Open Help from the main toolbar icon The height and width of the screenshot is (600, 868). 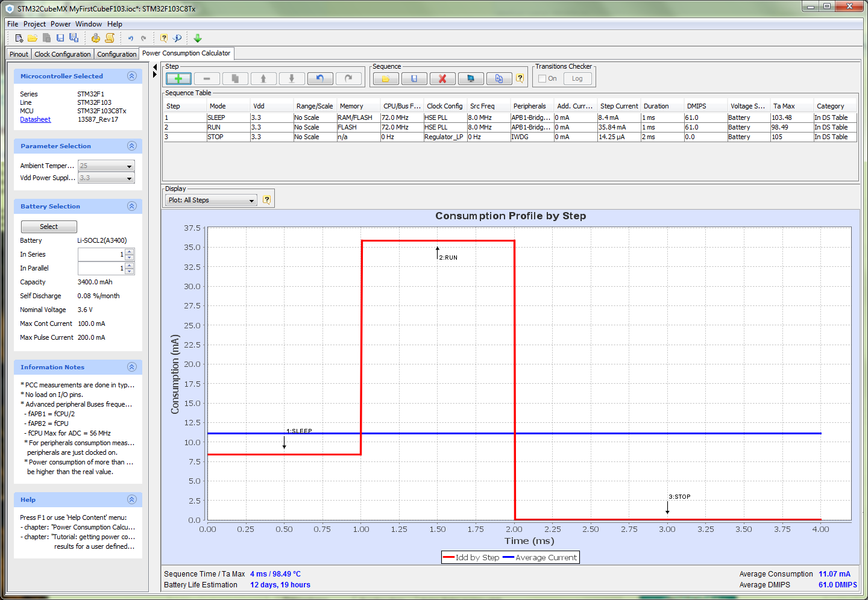pyautogui.click(x=163, y=38)
